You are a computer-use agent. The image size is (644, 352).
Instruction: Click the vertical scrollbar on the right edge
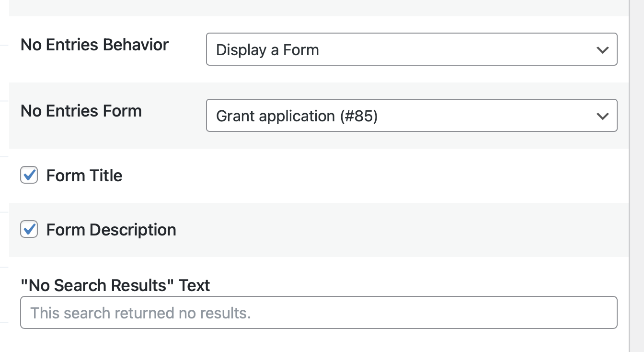[636, 176]
